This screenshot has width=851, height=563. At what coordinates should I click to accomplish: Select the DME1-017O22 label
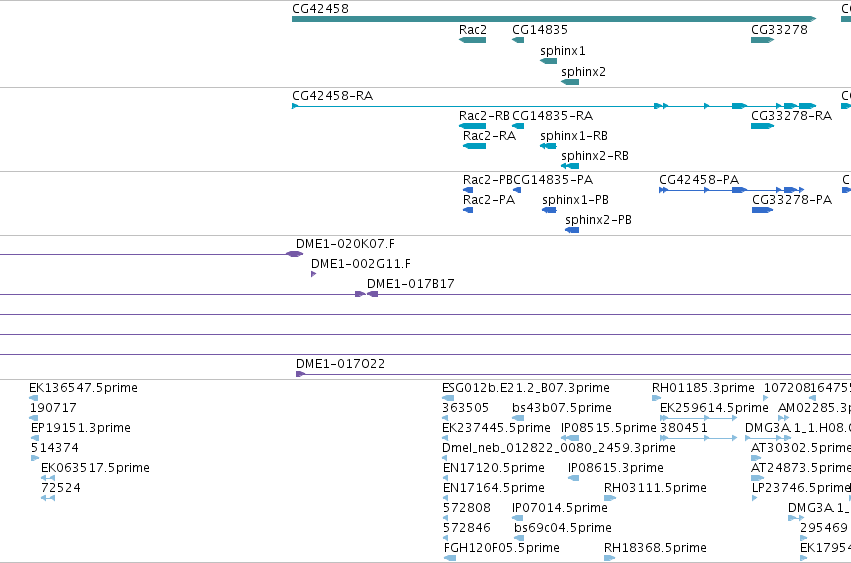click(340, 364)
